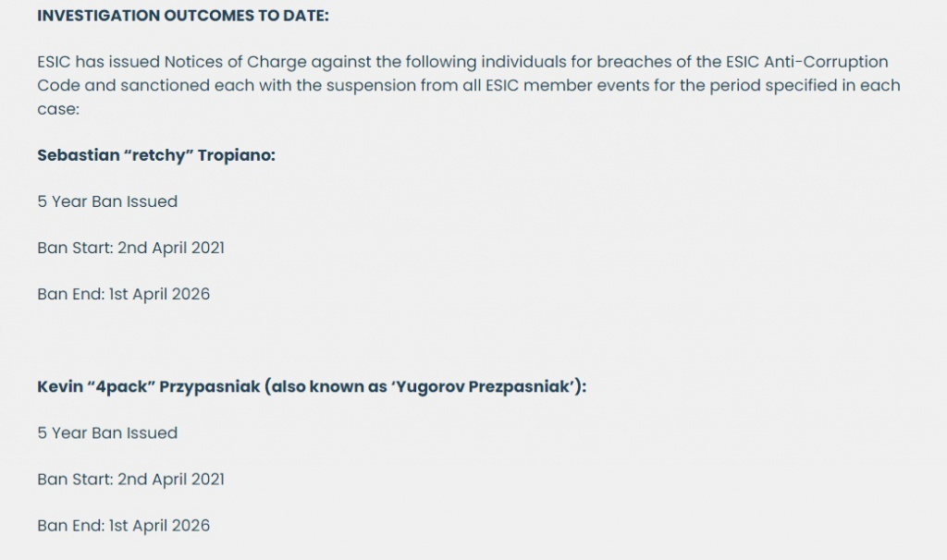Click 'Ban End: 1st April 2026' under retchy
The height and width of the screenshot is (560, 947).
pos(124,295)
